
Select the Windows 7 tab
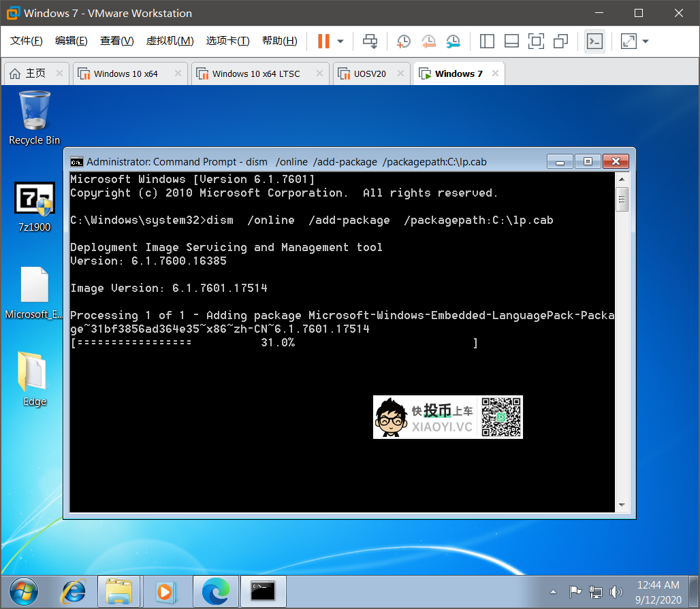pyautogui.click(x=458, y=73)
